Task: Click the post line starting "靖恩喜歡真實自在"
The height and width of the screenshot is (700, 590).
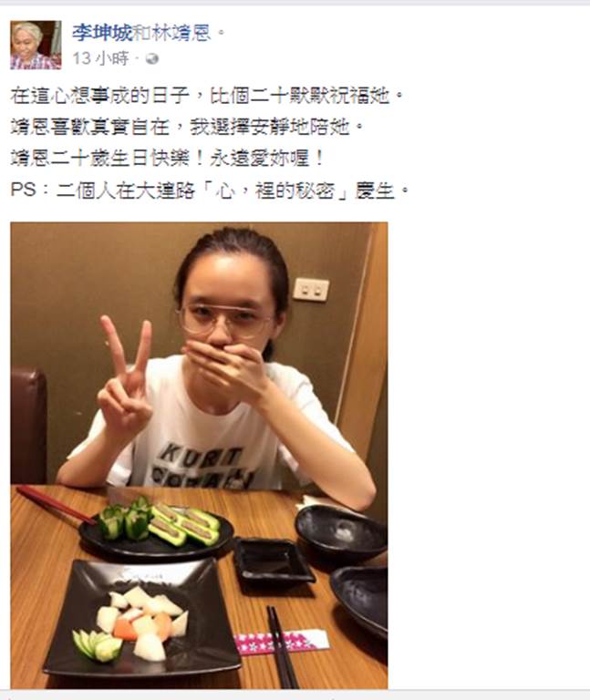Action: pyautogui.click(x=187, y=128)
